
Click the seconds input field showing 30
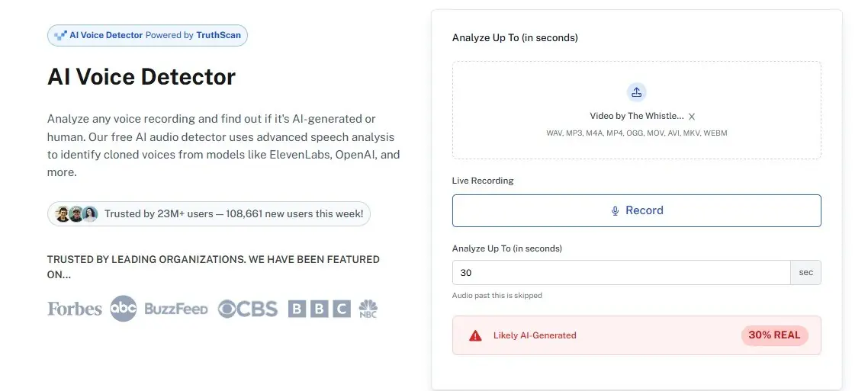[621, 272]
